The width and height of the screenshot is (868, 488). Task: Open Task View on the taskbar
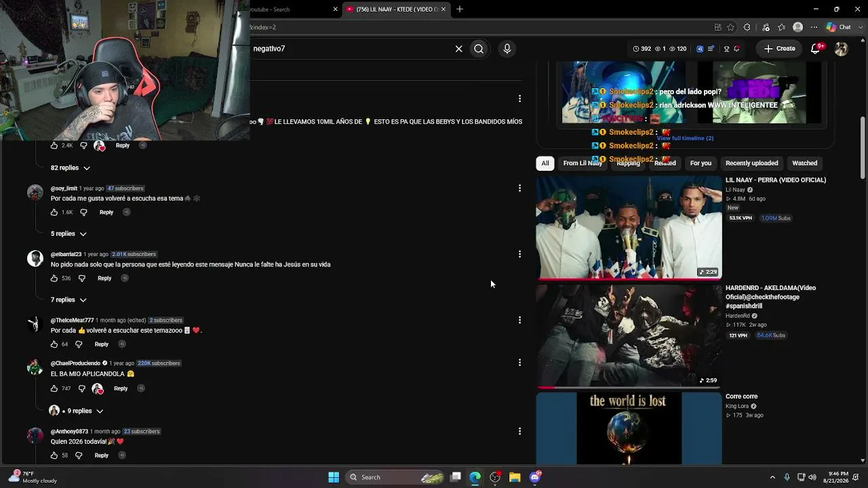coord(456,477)
